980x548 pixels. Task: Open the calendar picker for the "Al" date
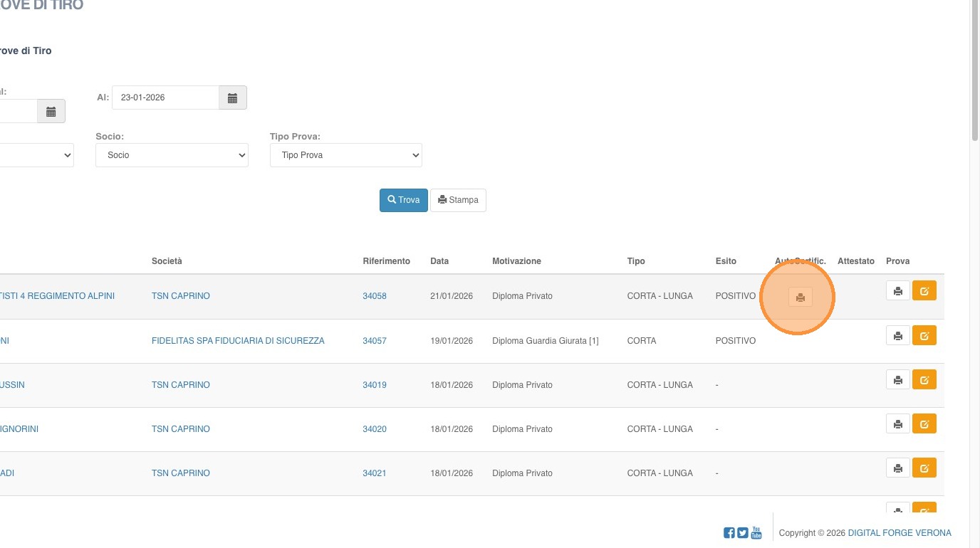(x=232, y=98)
